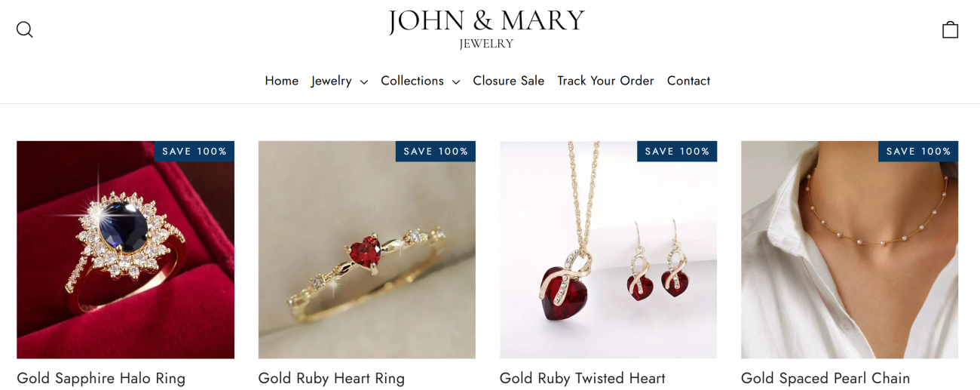The width and height of the screenshot is (980, 390).
Task: View the Gold Ruby Twisted Heart set image
Action: (x=608, y=250)
